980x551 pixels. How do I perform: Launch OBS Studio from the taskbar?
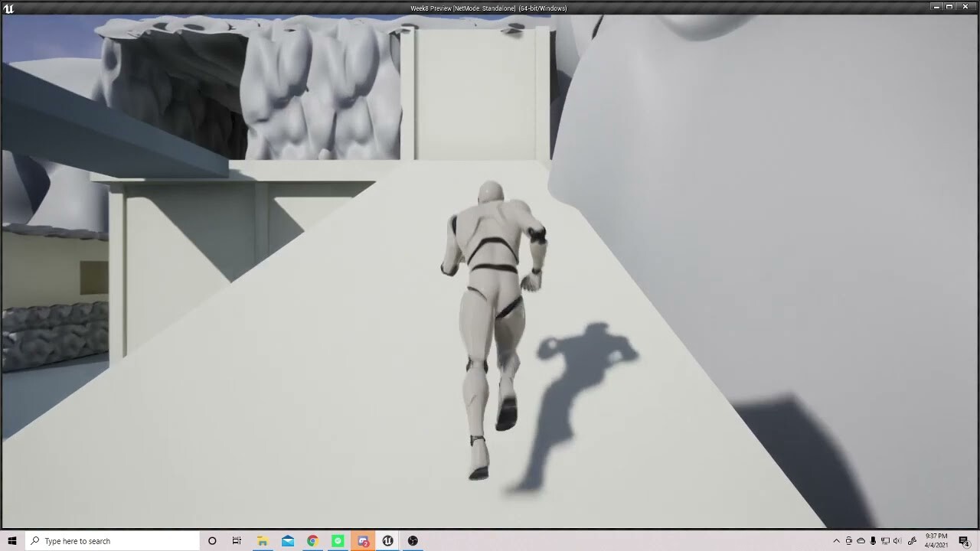click(x=413, y=541)
